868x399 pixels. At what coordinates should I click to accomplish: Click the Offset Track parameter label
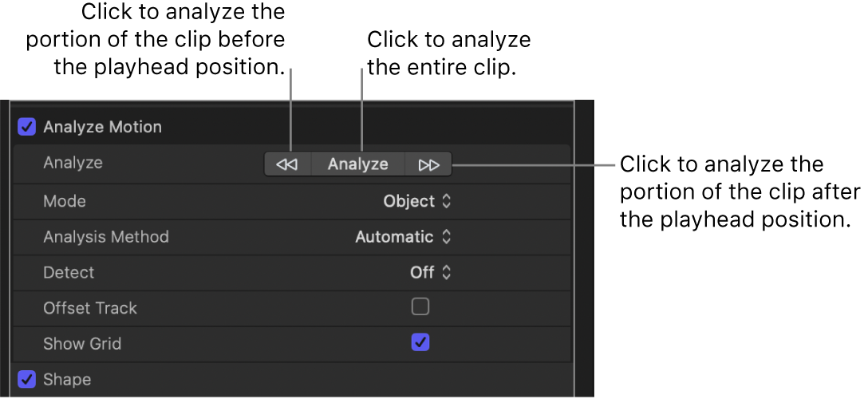pos(90,308)
